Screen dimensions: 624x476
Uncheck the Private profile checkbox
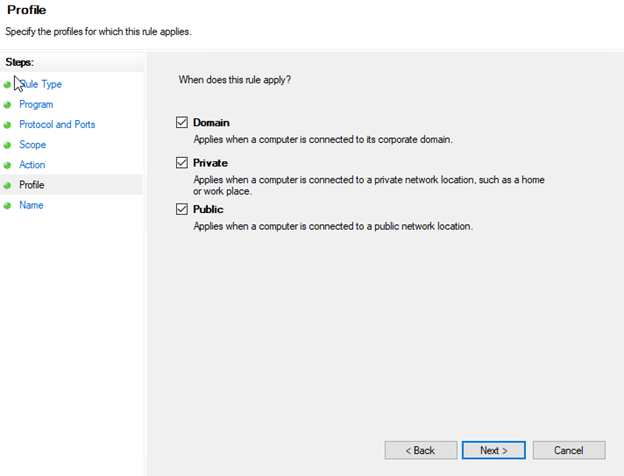tap(182, 162)
